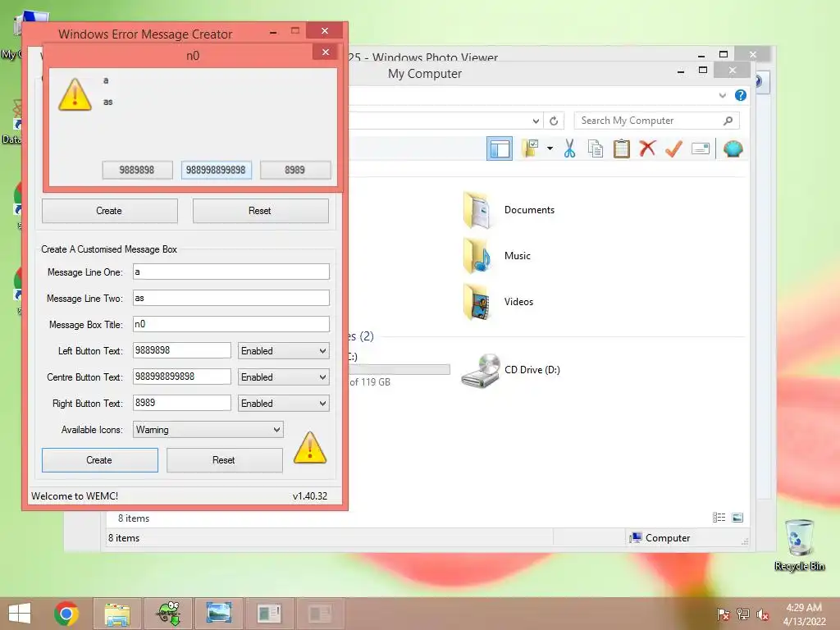Click the warning icon preview beside Reset
Viewport: 840px width, 630px height.
point(309,447)
